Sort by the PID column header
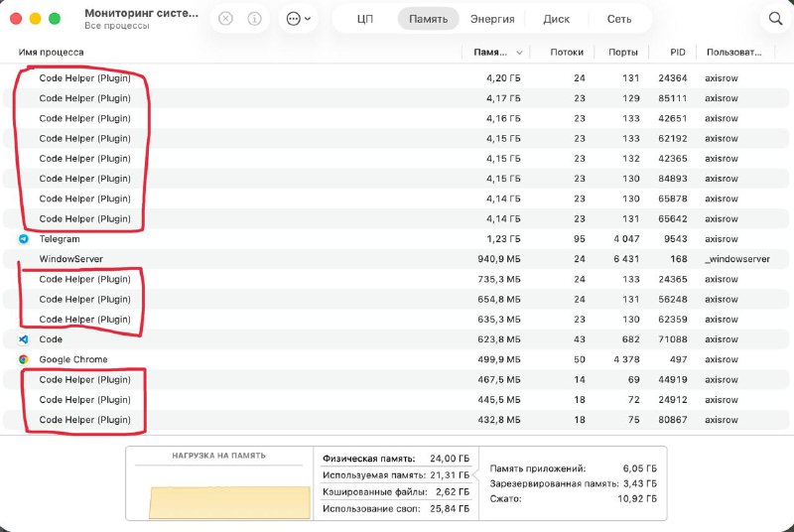794x532 pixels. tap(677, 52)
